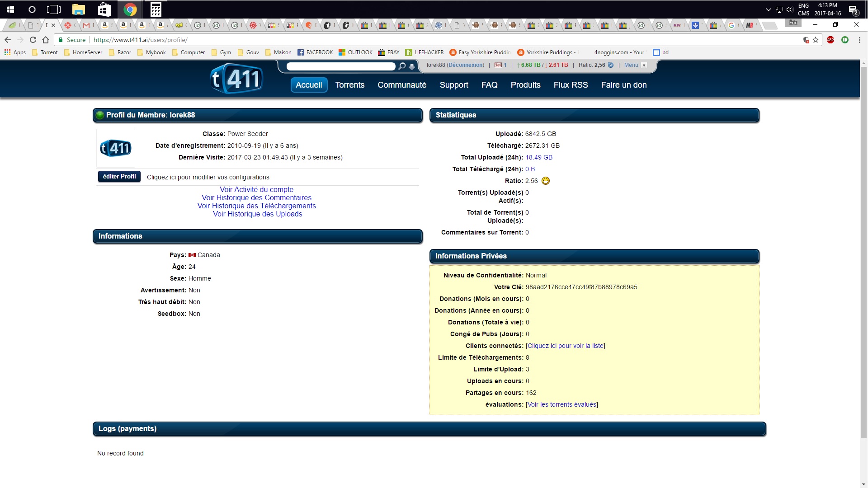Click the browser Forward arrow
The image size is (868, 488).
[x=20, y=40]
